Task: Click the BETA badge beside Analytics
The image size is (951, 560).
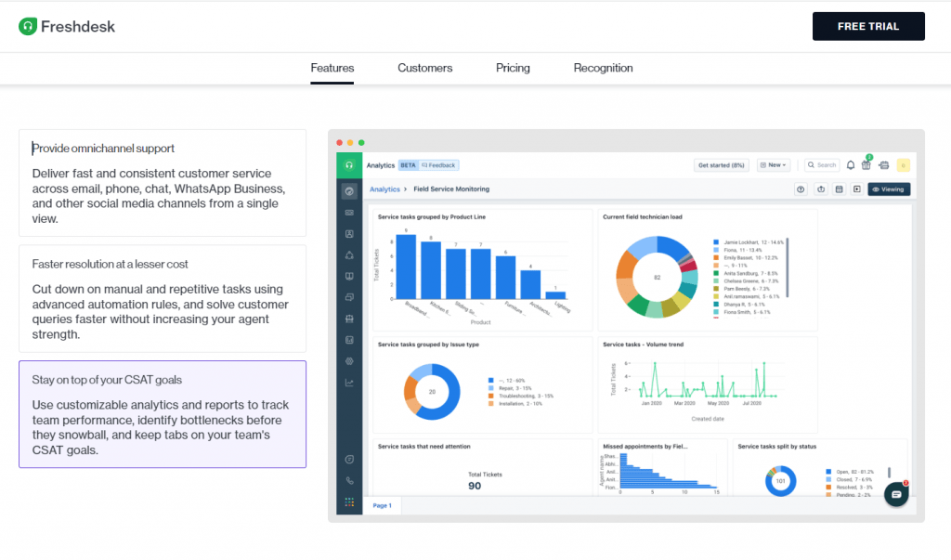Action: point(408,165)
